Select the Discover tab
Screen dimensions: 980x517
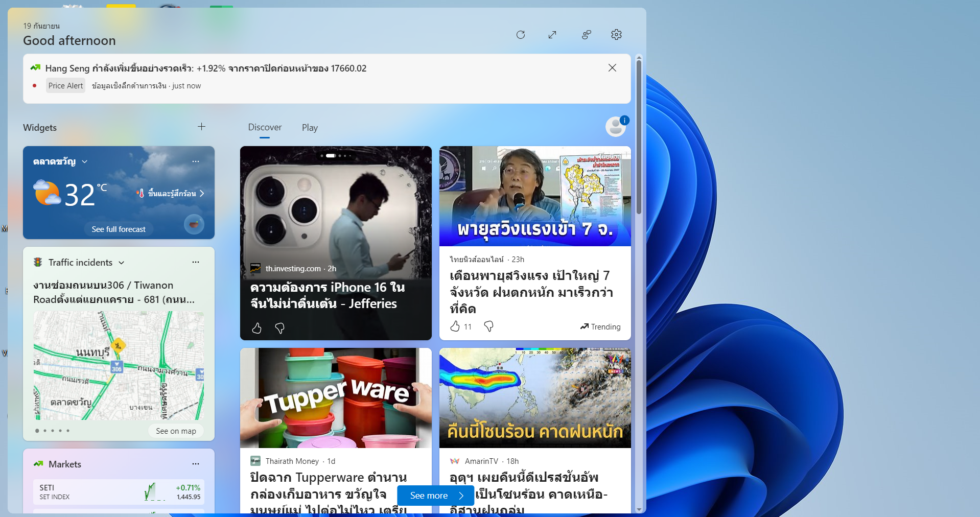(x=265, y=128)
